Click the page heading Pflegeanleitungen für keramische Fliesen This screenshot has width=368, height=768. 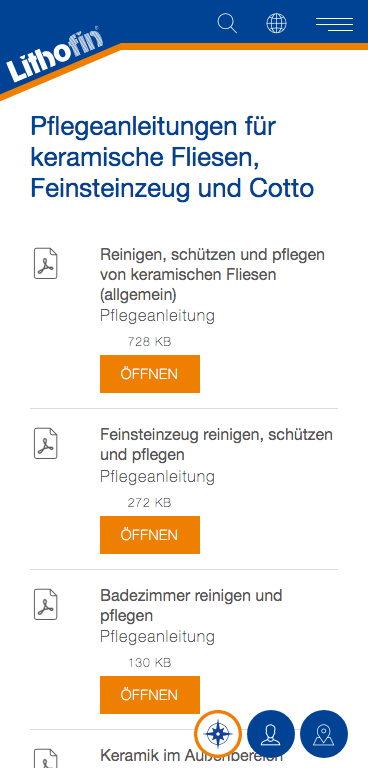point(172,157)
